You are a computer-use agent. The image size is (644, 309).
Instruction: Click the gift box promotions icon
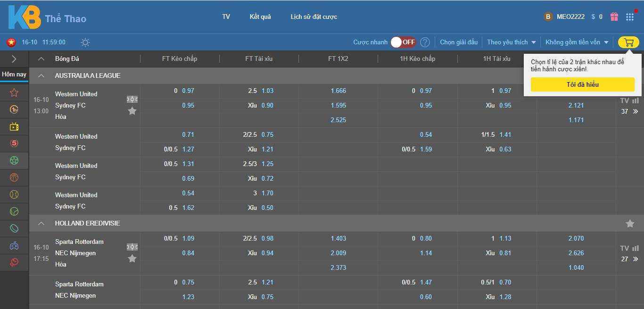(x=614, y=17)
